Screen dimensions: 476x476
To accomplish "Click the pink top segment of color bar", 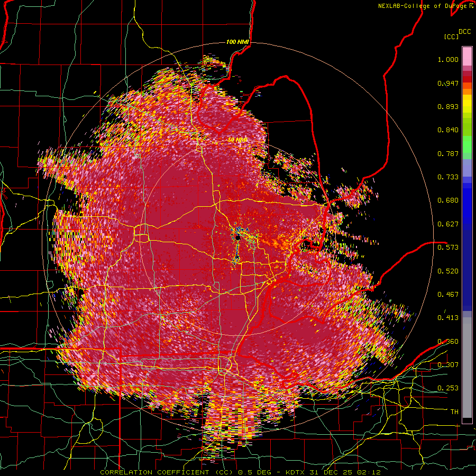I will [467, 56].
